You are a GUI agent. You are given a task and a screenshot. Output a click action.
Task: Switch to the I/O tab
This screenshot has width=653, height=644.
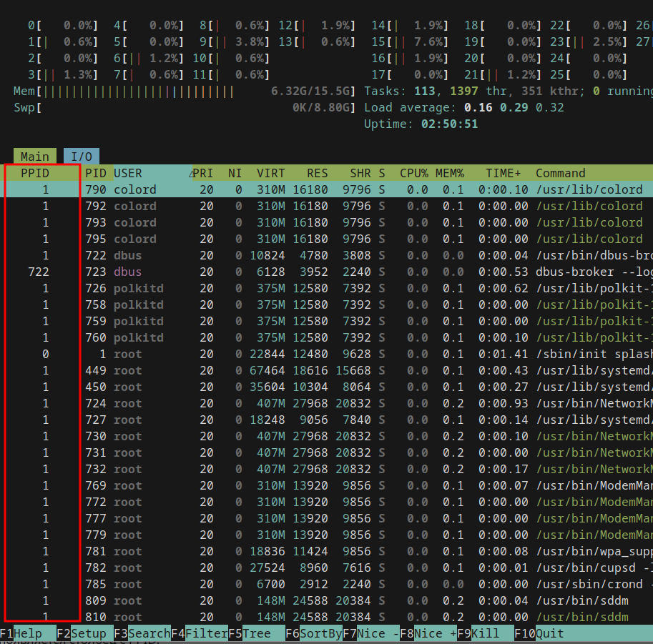(82, 156)
